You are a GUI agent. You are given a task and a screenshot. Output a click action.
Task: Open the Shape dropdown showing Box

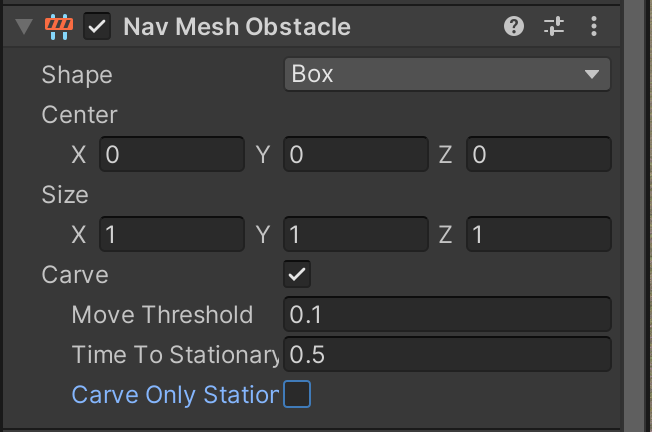tap(447, 74)
